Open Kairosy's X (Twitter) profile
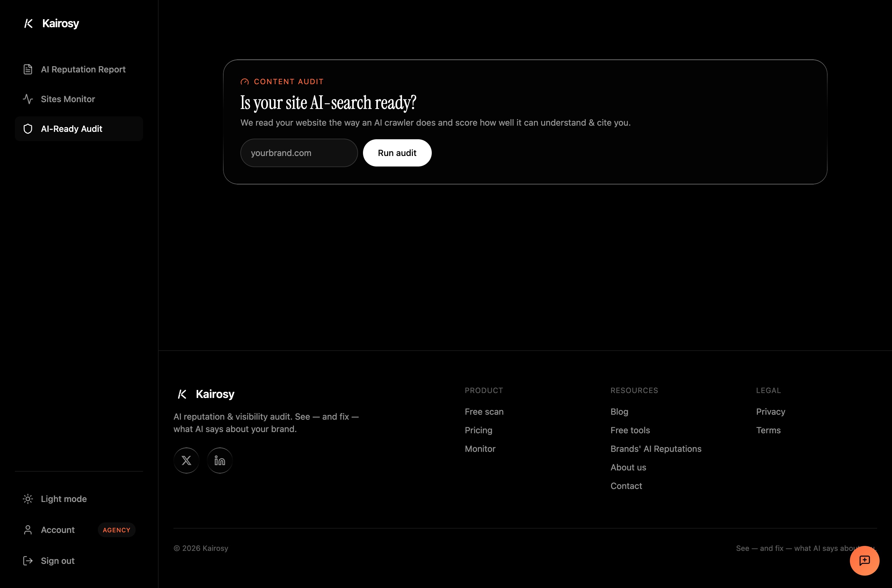The width and height of the screenshot is (892, 588). tap(186, 460)
